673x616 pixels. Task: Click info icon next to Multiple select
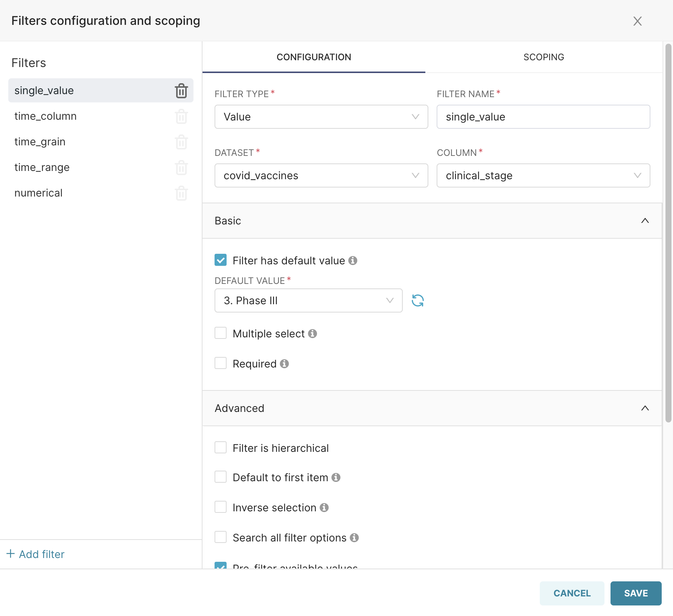(312, 334)
